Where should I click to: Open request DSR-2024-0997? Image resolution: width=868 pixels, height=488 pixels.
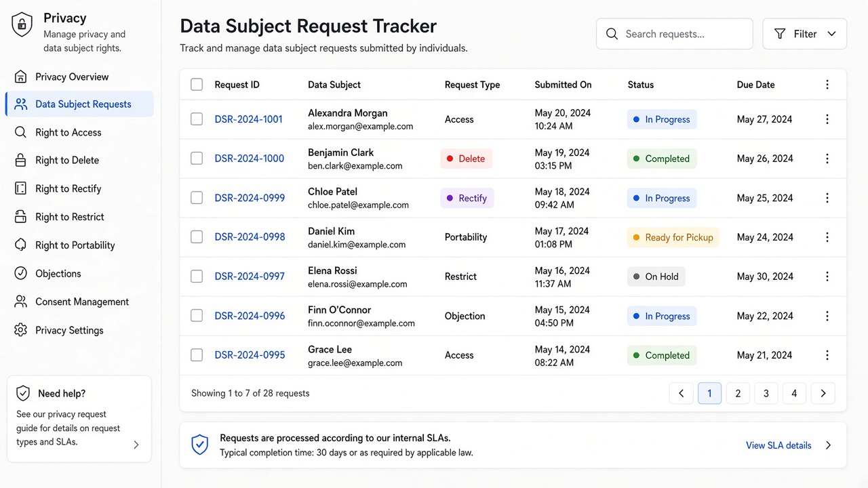[250, 277]
